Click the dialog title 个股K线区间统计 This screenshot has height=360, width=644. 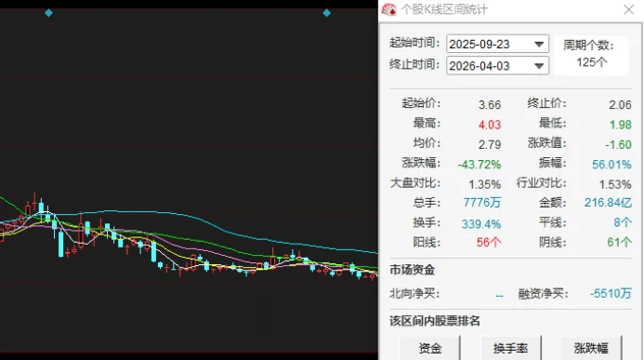click(444, 9)
